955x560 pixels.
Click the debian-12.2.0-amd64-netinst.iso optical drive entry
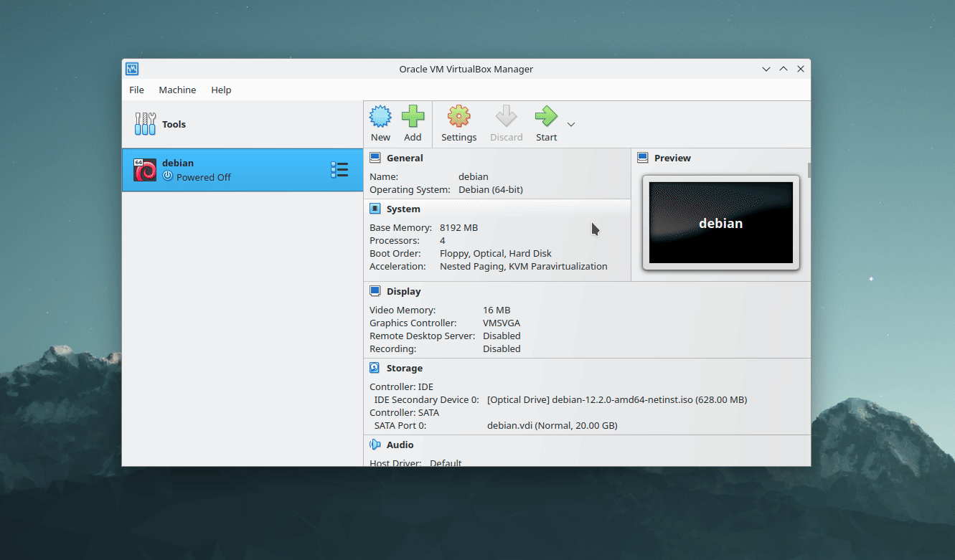617,399
